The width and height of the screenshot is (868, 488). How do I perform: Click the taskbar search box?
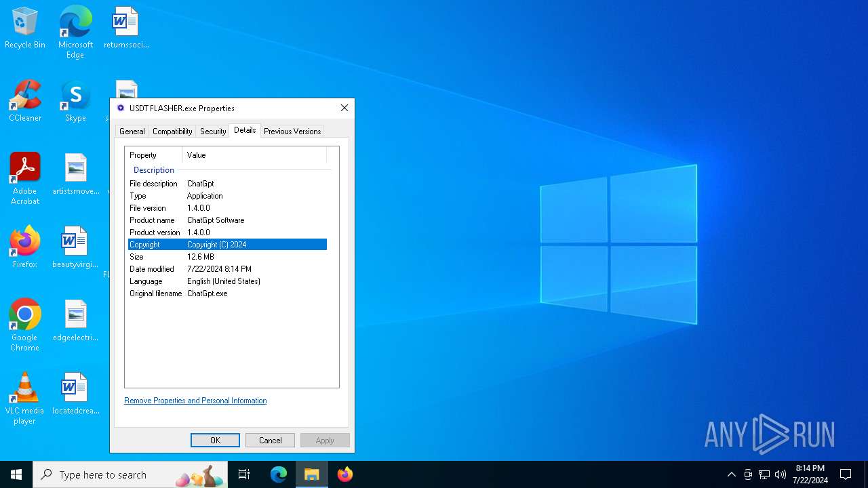point(130,474)
